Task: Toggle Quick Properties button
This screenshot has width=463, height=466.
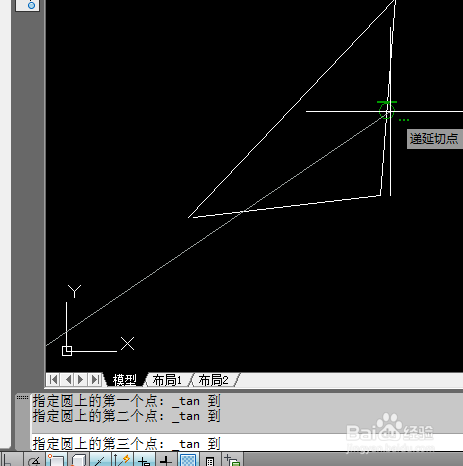Action: (x=210, y=460)
